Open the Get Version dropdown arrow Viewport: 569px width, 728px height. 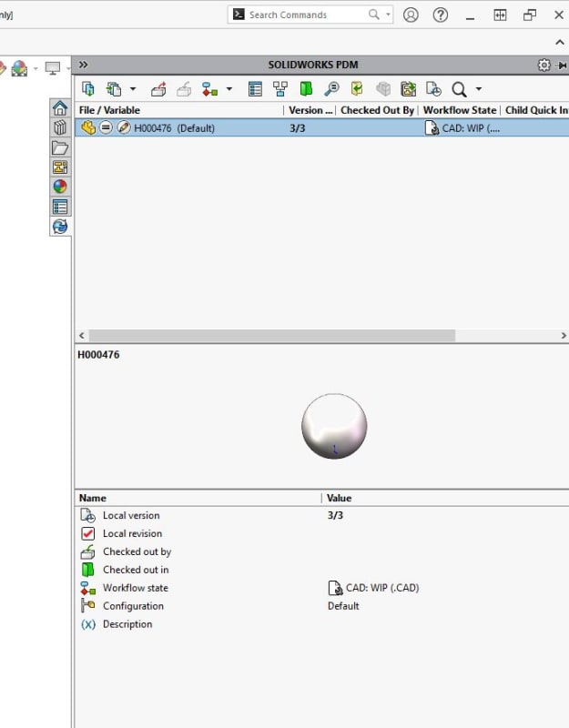(133, 88)
